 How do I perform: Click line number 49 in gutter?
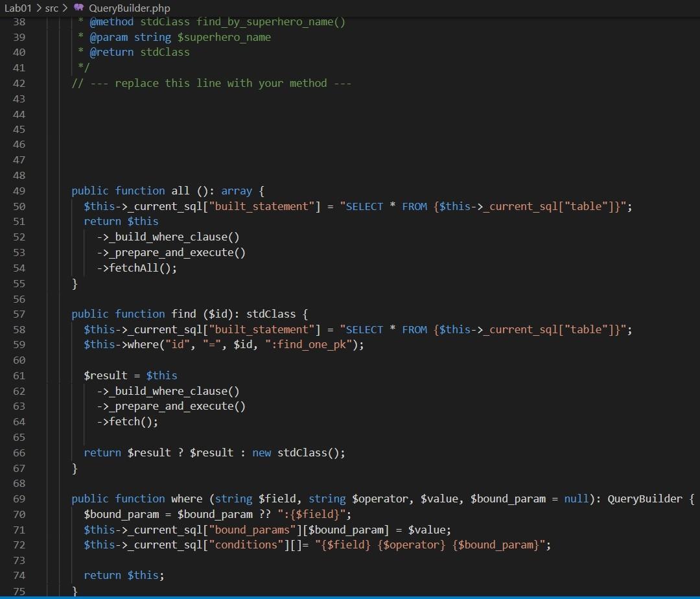[x=19, y=191]
